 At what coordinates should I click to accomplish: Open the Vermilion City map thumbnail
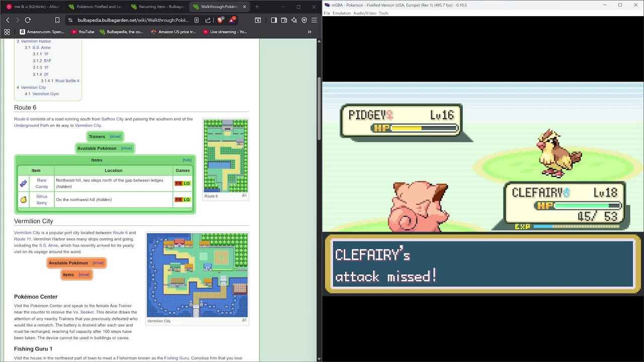pos(197,275)
